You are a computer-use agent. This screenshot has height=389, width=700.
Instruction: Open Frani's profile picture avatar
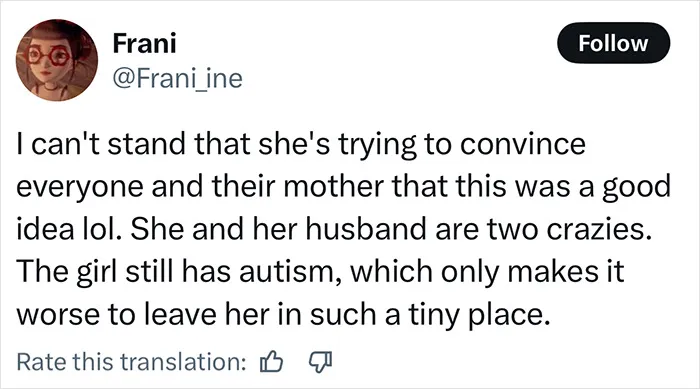pyautogui.click(x=57, y=60)
